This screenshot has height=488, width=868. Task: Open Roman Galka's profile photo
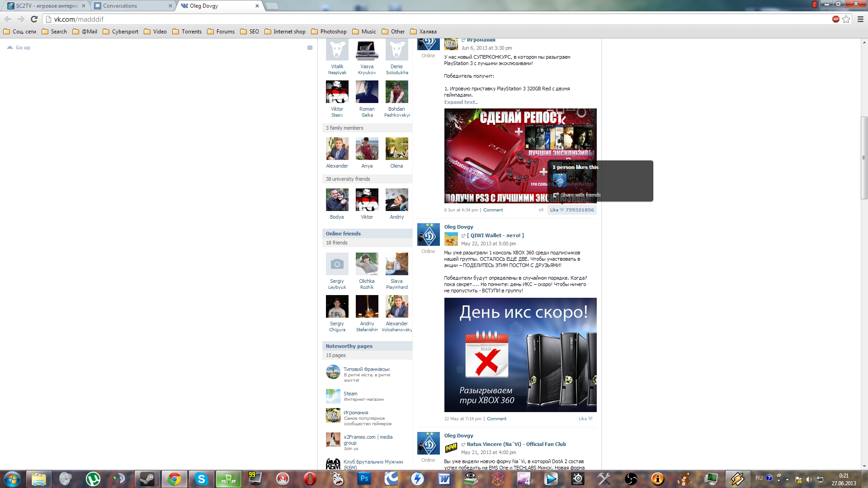coord(367,92)
